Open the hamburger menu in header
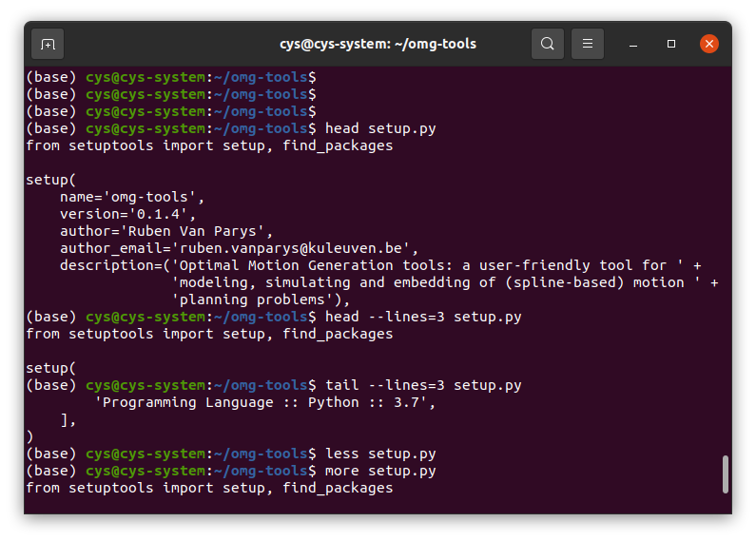The image size is (756, 541). [588, 44]
